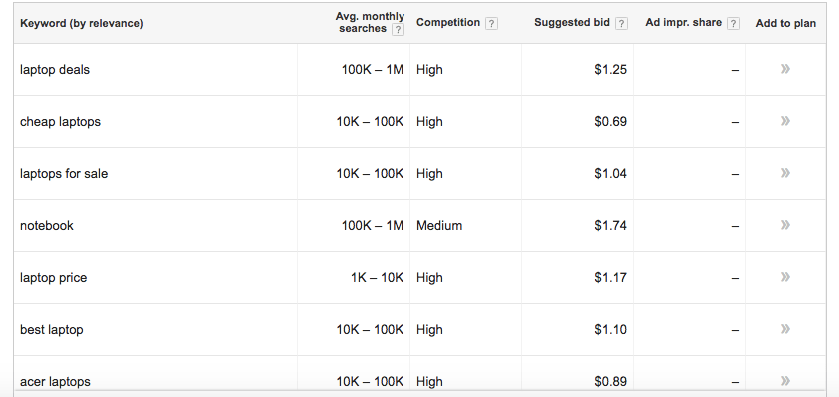
Task: Sort table by Competition column
Action: click(448, 22)
